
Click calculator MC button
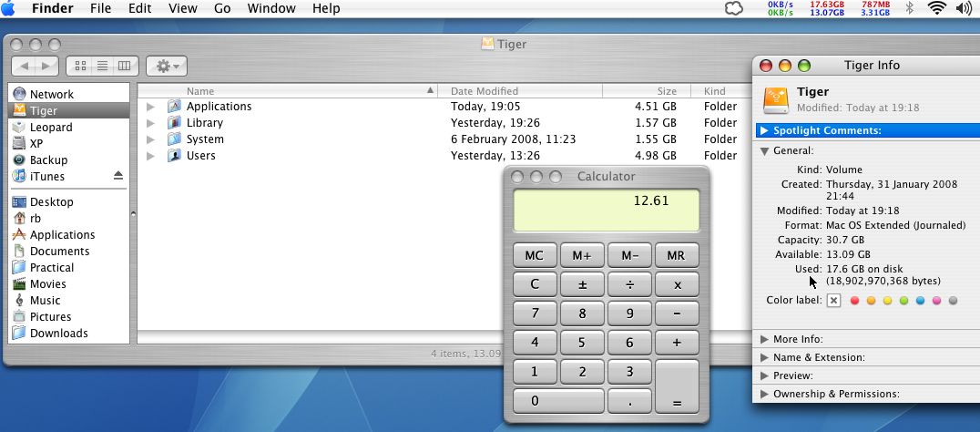535,255
